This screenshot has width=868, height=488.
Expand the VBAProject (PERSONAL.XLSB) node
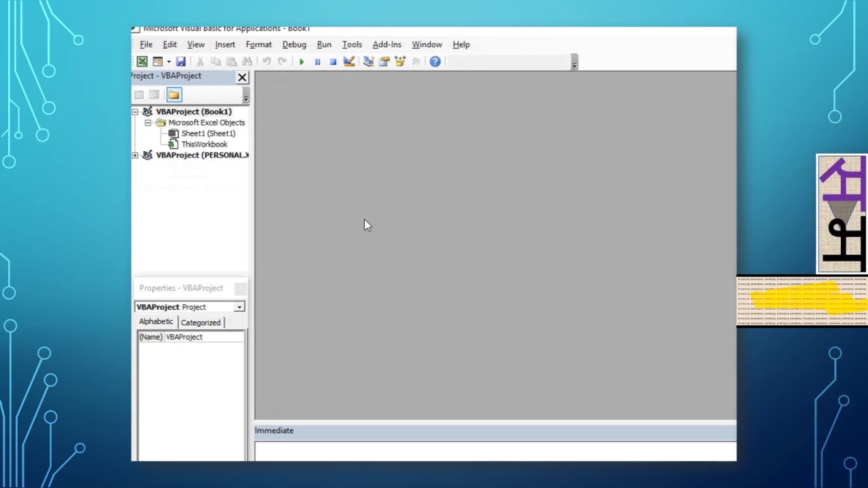pyautogui.click(x=136, y=155)
